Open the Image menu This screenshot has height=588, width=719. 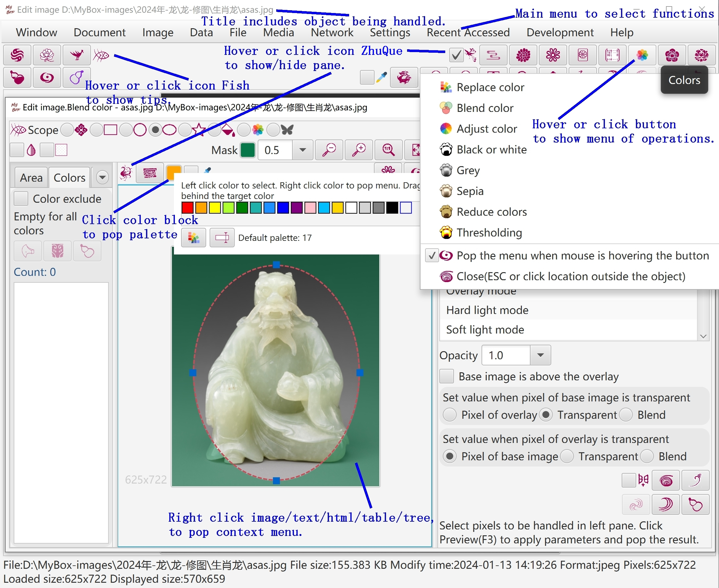(x=158, y=33)
